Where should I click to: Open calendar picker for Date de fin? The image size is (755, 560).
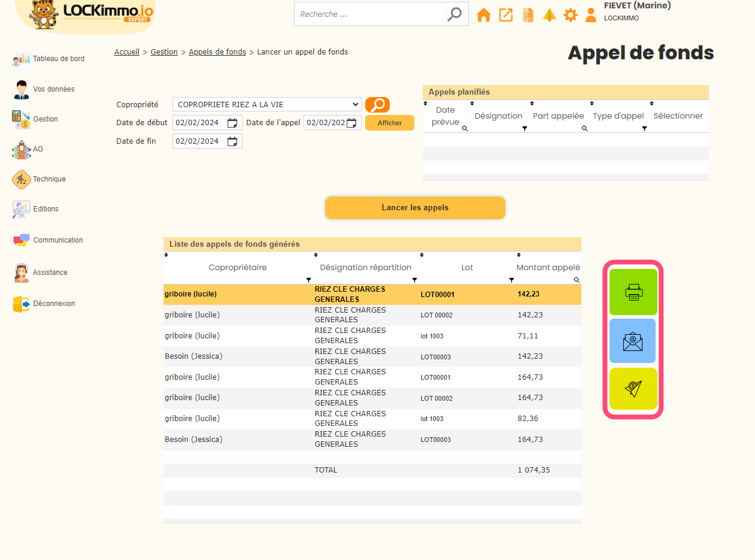232,141
